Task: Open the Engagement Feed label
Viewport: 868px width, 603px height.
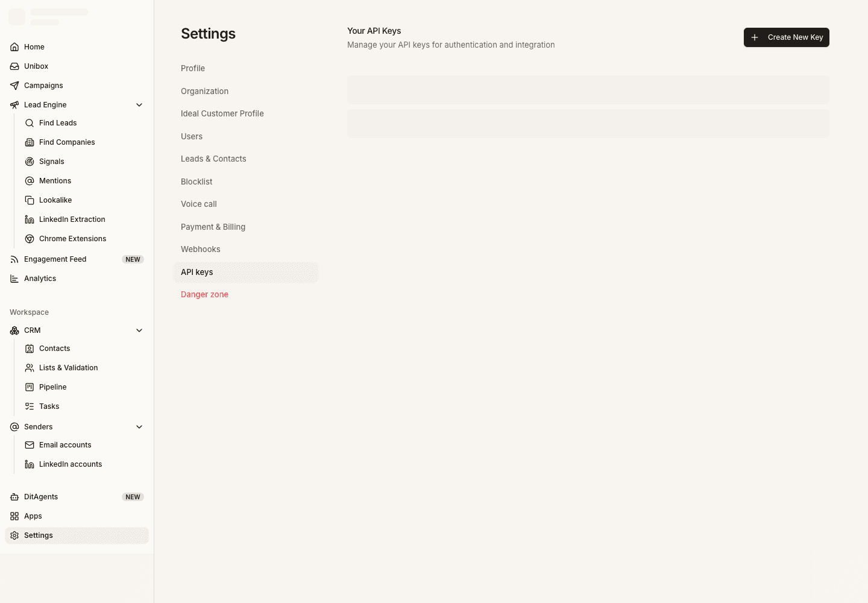Action: (x=55, y=259)
